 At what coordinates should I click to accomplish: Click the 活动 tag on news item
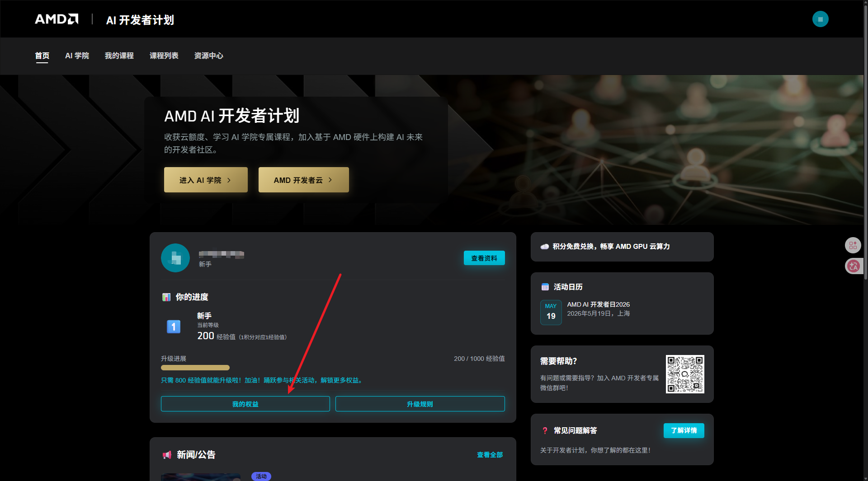[261, 476]
